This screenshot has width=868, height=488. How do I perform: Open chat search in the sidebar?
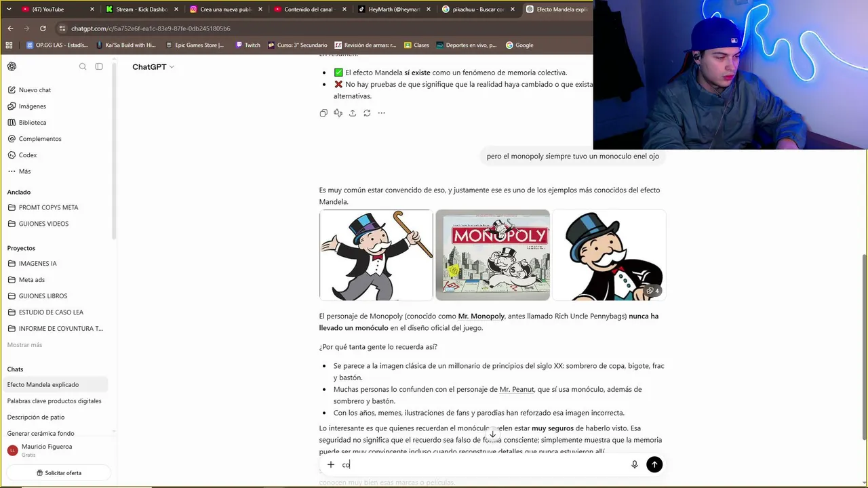click(x=83, y=66)
